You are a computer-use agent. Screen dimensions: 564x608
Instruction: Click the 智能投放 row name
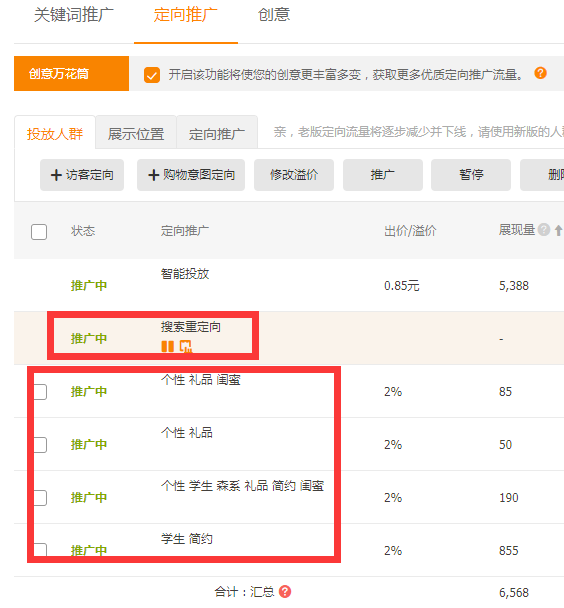pyautogui.click(x=185, y=274)
